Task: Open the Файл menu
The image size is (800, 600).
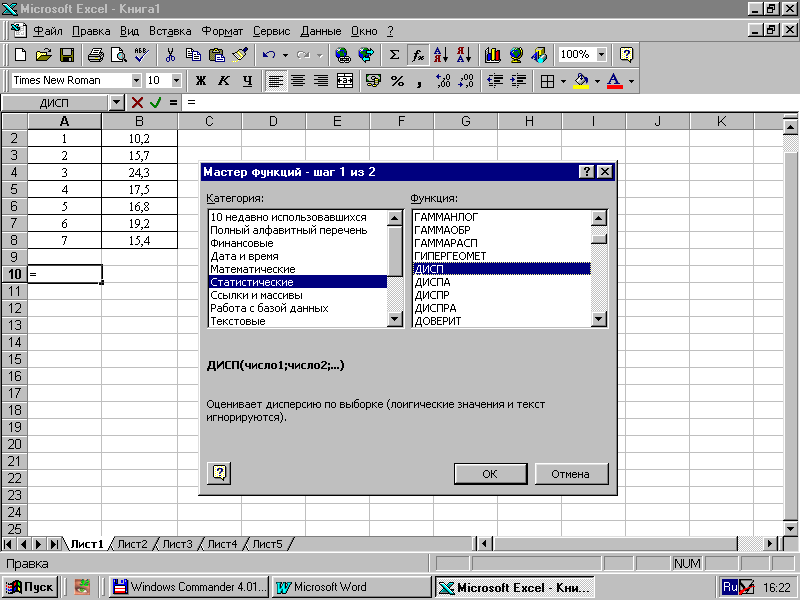Action: tap(48, 31)
